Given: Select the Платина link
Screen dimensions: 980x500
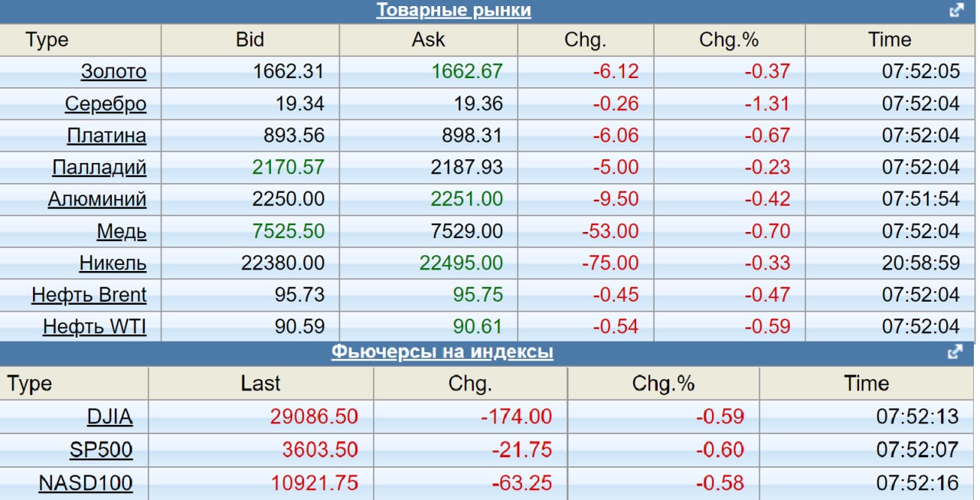Looking at the screenshot, I should point(106,136).
